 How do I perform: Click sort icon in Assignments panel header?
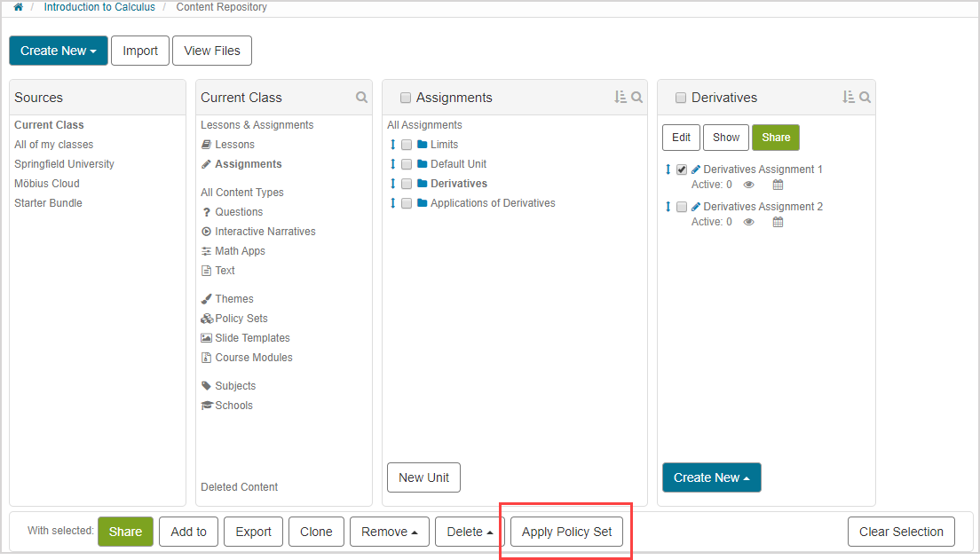click(x=620, y=98)
